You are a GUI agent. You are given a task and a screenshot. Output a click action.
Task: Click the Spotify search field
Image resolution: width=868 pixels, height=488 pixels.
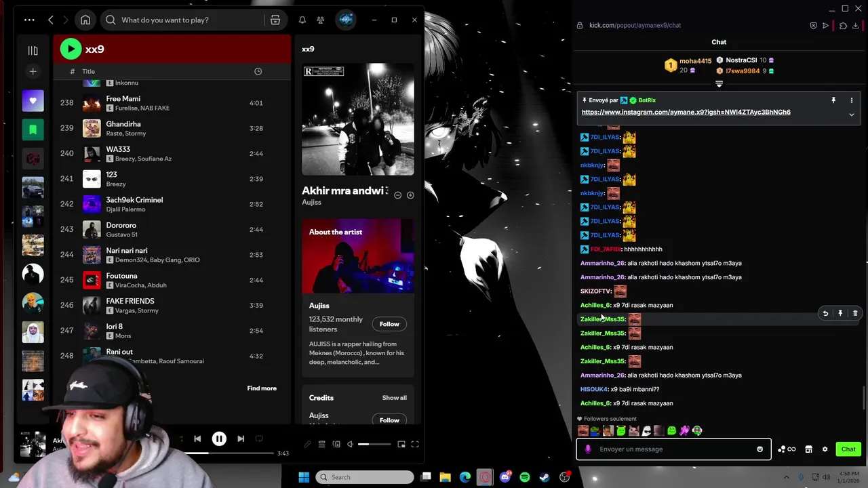coord(182,20)
